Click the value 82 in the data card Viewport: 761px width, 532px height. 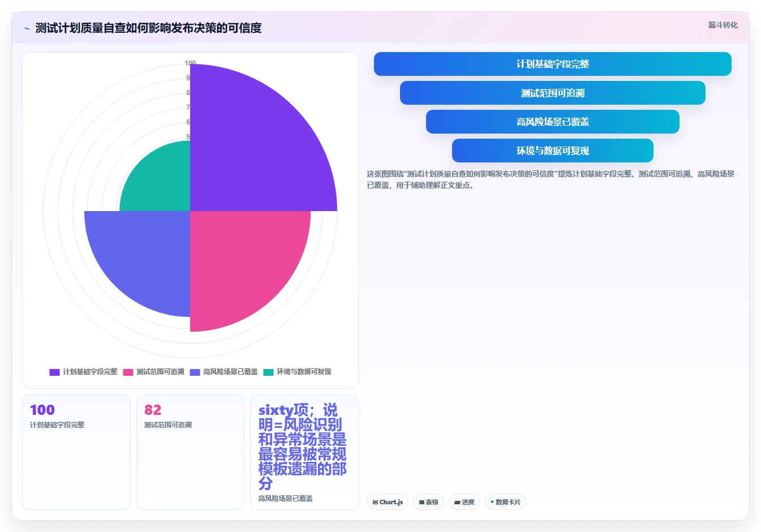click(153, 410)
